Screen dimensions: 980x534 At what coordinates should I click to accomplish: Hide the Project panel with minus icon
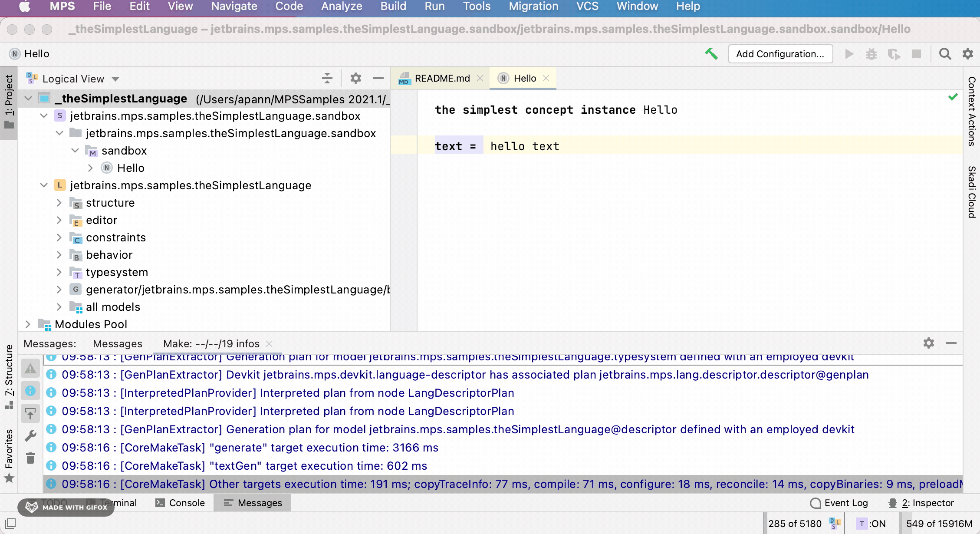pos(378,78)
